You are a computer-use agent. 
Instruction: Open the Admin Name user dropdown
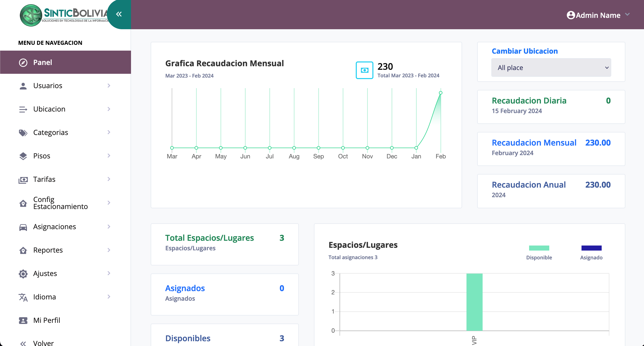pyautogui.click(x=598, y=15)
